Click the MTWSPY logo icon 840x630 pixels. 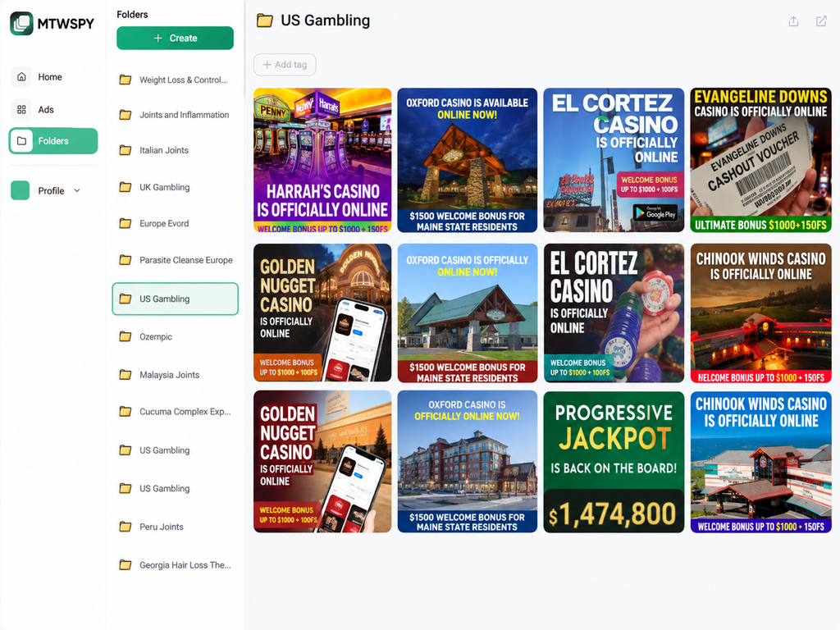pyautogui.click(x=21, y=24)
